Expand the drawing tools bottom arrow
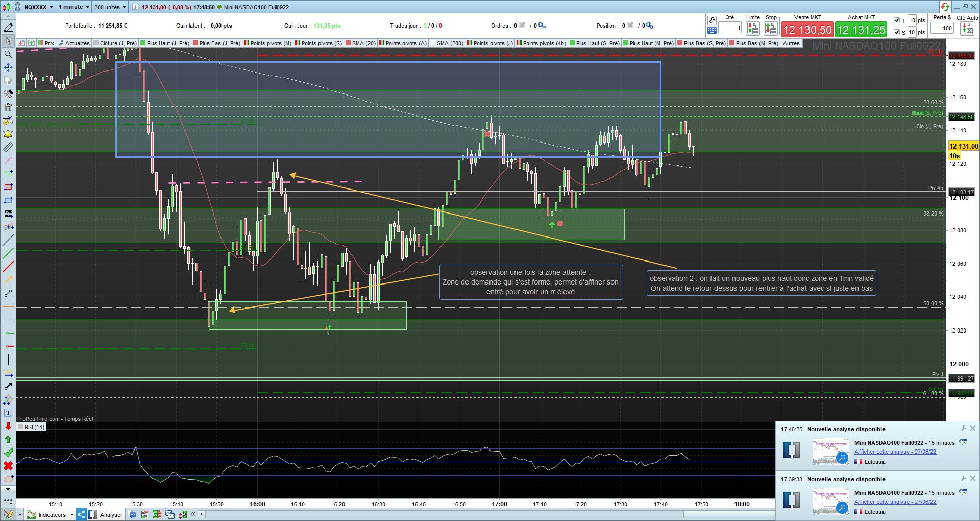Screen dimensions: 980x521 [8, 489]
